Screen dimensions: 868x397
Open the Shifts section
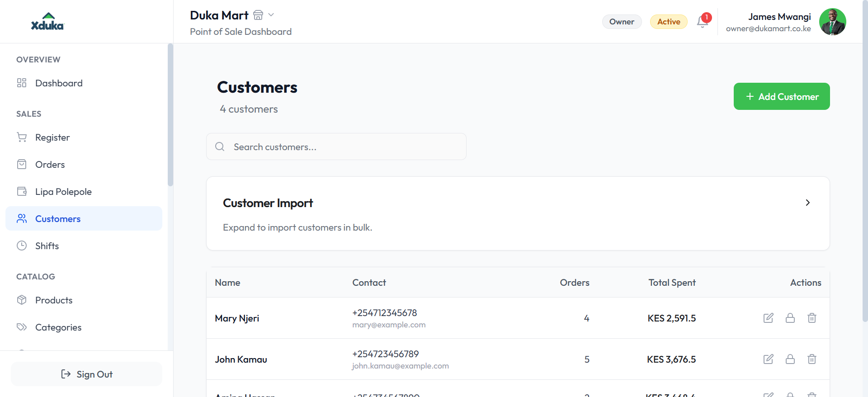tap(84, 246)
